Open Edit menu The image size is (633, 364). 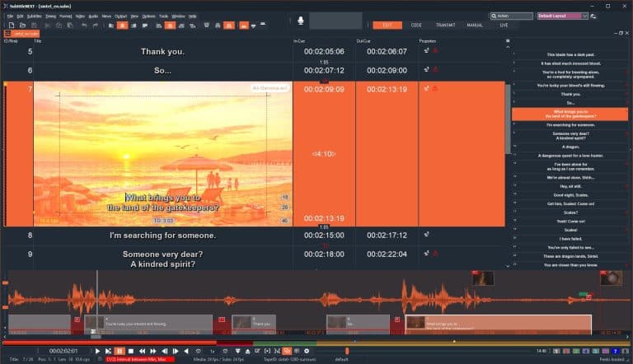pos(20,16)
